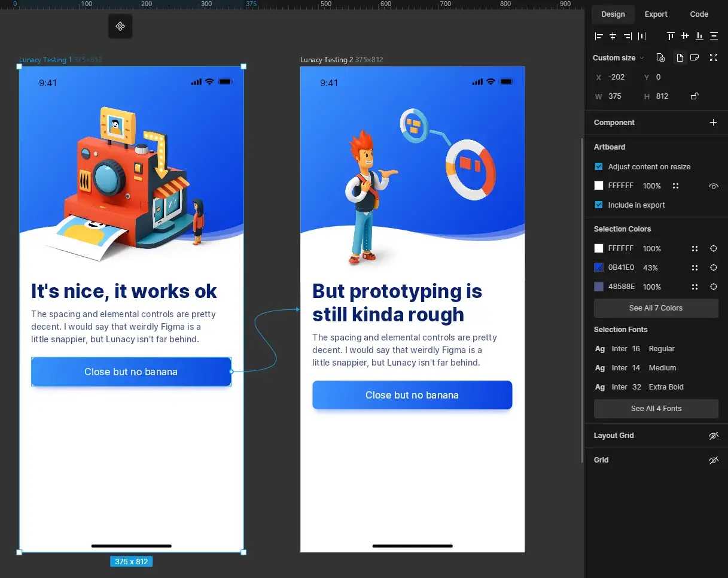Viewport: 728px width, 578px height.
Task: Open color styles dots for artboard FFFFFF fill
Action: click(x=675, y=186)
